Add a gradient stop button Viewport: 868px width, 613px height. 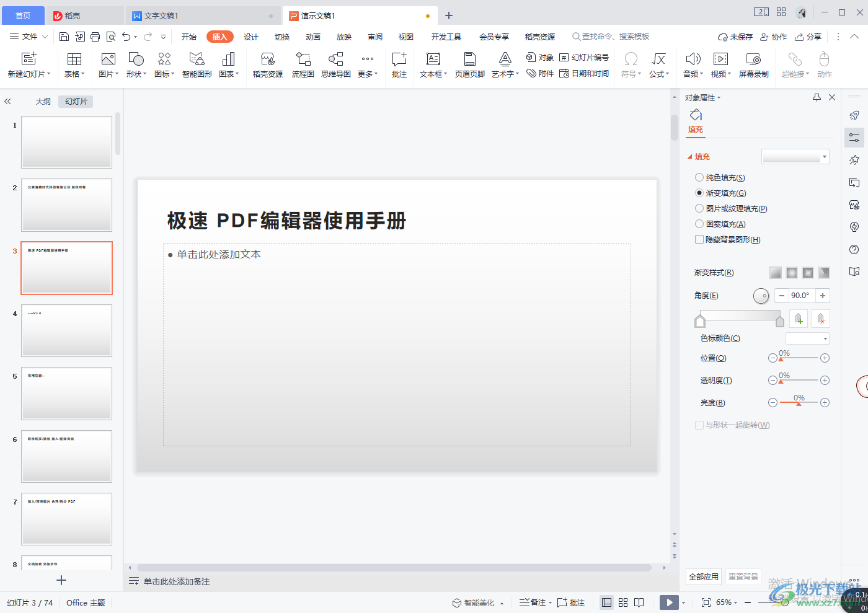pyautogui.click(x=799, y=319)
